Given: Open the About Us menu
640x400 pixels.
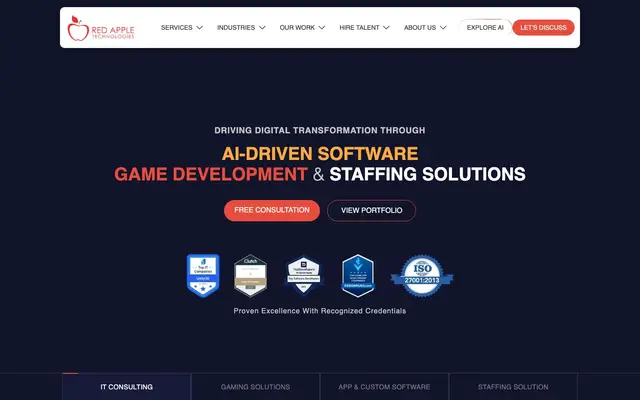Looking at the screenshot, I should point(420,27).
